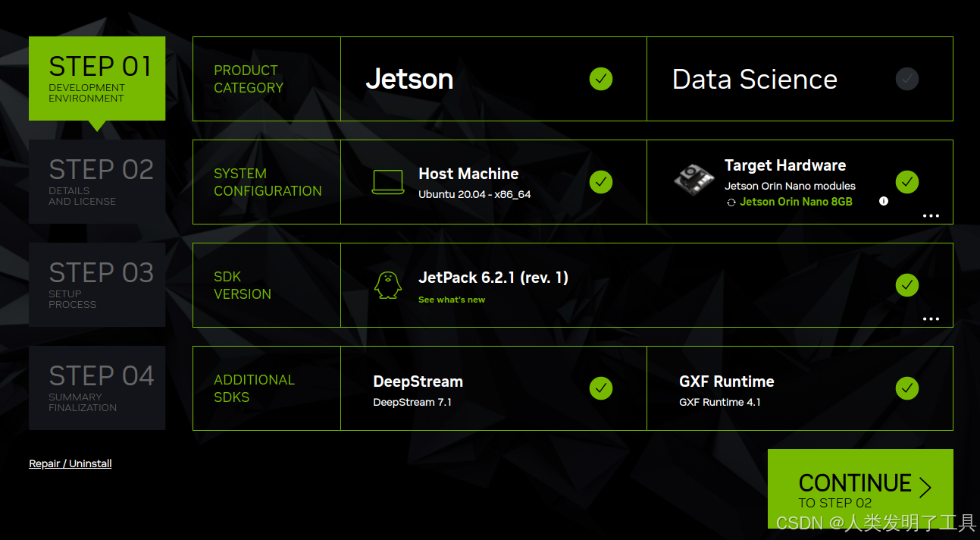Select Step 03 Setup Process tab

point(97,285)
